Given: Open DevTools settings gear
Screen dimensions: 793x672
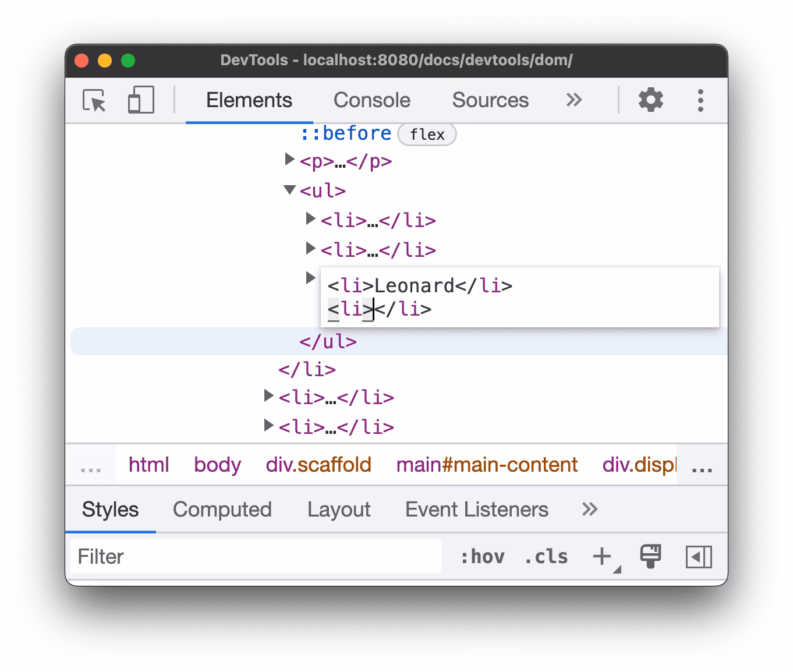Looking at the screenshot, I should point(651,100).
